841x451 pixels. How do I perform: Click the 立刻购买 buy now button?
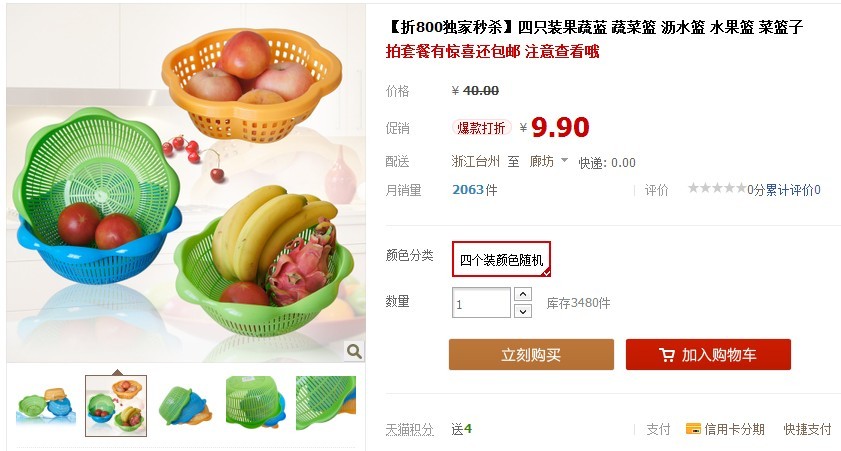(531, 354)
